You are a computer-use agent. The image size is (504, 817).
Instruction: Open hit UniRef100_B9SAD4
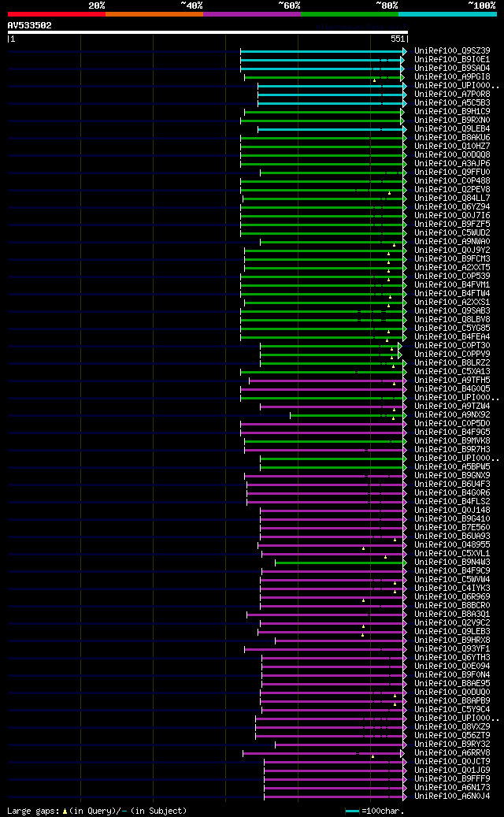click(x=452, y=69)
